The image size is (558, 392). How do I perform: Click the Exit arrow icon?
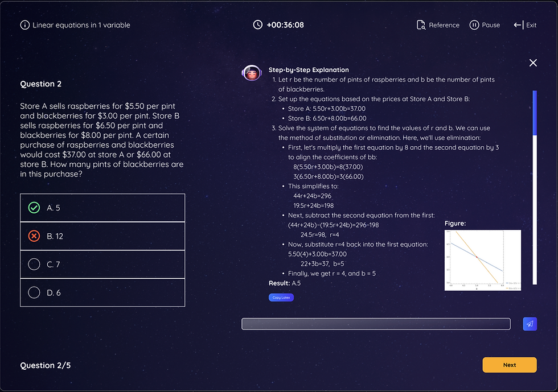pyautogui.click(x=519, y=25)
